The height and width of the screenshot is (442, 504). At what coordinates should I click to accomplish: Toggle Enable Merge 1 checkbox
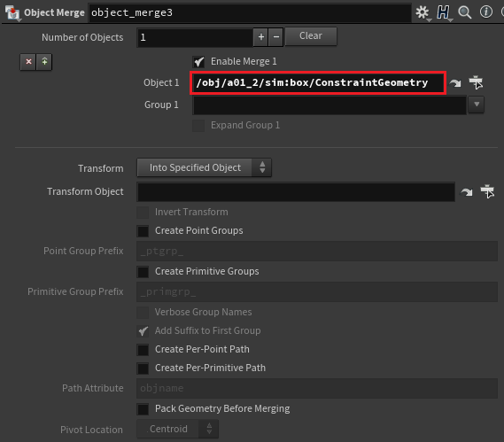[198, 62]
